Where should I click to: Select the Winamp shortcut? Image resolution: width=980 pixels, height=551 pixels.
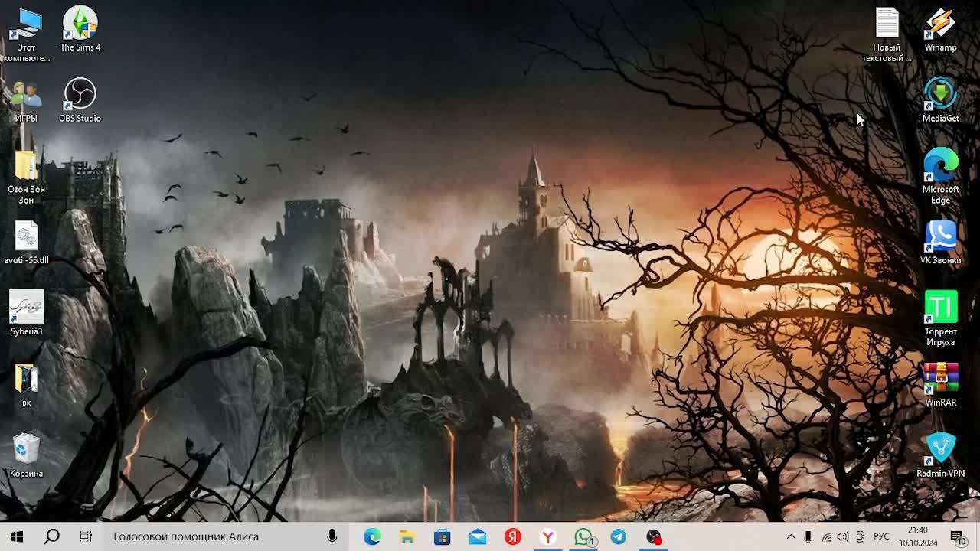pos(941,29)
